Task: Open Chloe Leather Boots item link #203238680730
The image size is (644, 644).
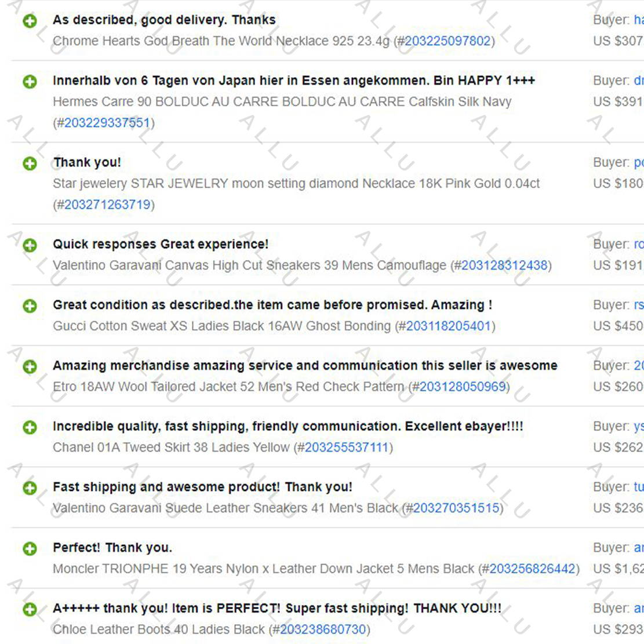Action: [x=323, y=630]
